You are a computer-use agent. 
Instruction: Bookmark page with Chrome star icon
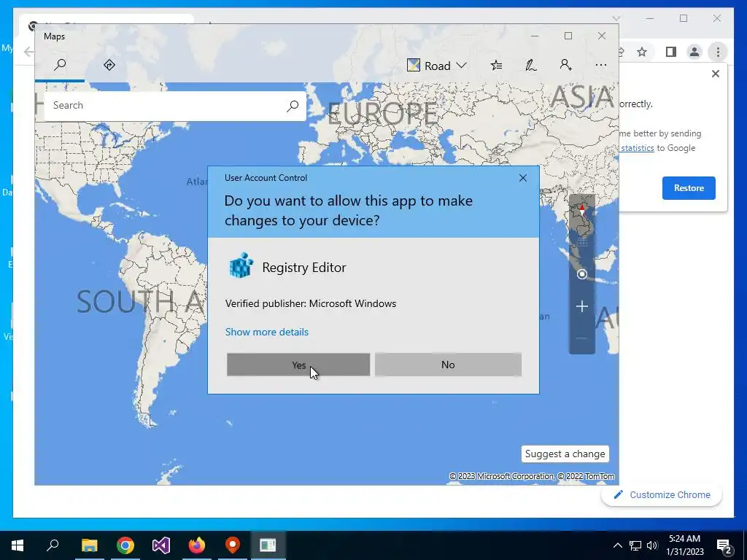(x=642, y=52)
